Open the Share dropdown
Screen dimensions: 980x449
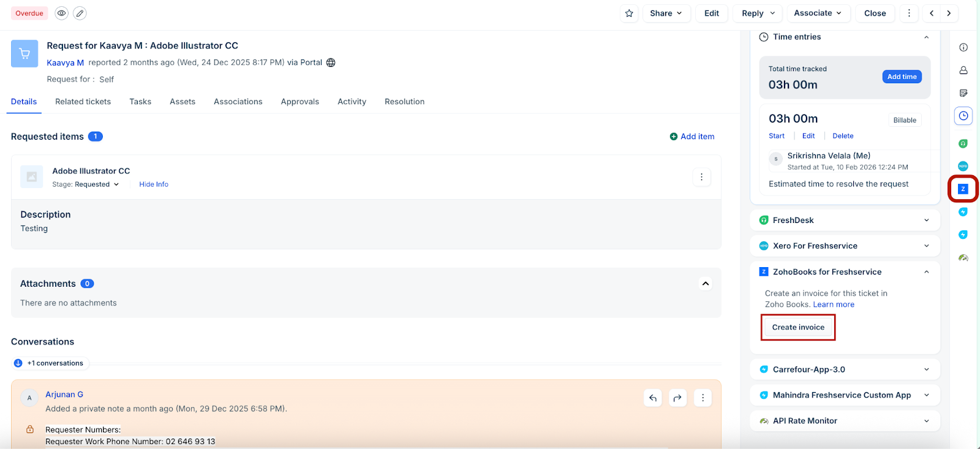pyautogui.click(x=666, y=13)
